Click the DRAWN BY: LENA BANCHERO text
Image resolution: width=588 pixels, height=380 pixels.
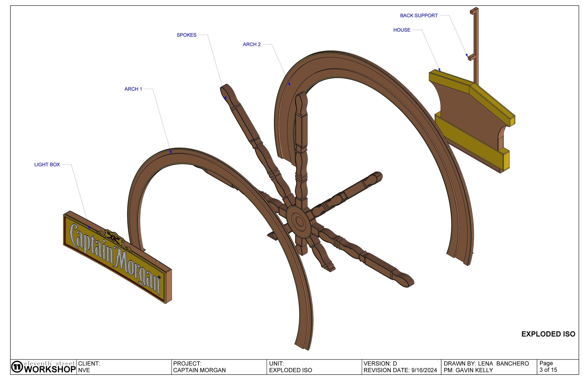[486, 364]
